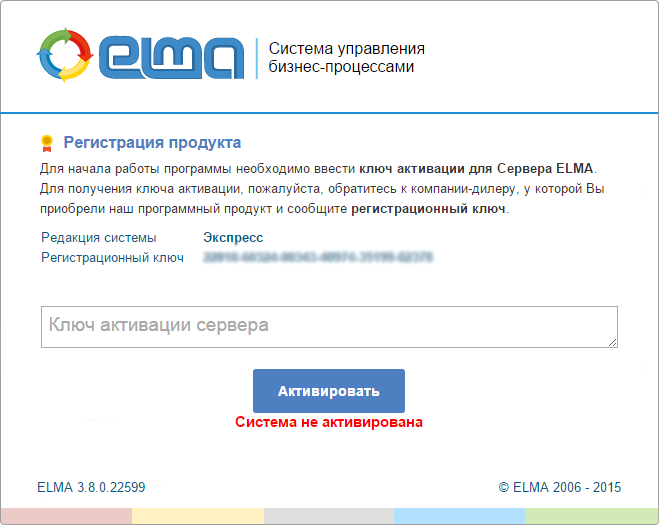659x525 pixels.
Task: Click the award ribbon icon beside Регистрация продукта
Action: (47, 143)
